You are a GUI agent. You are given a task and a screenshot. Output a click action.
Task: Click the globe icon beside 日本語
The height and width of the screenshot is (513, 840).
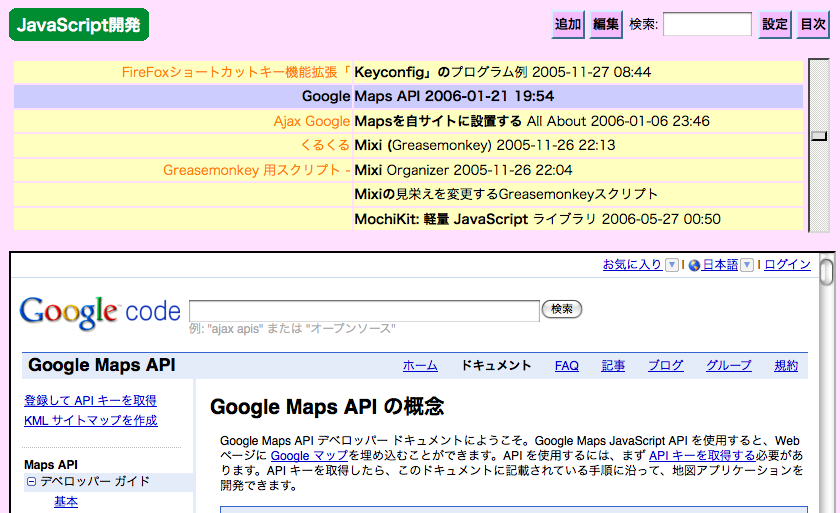(x=694, y=265)
